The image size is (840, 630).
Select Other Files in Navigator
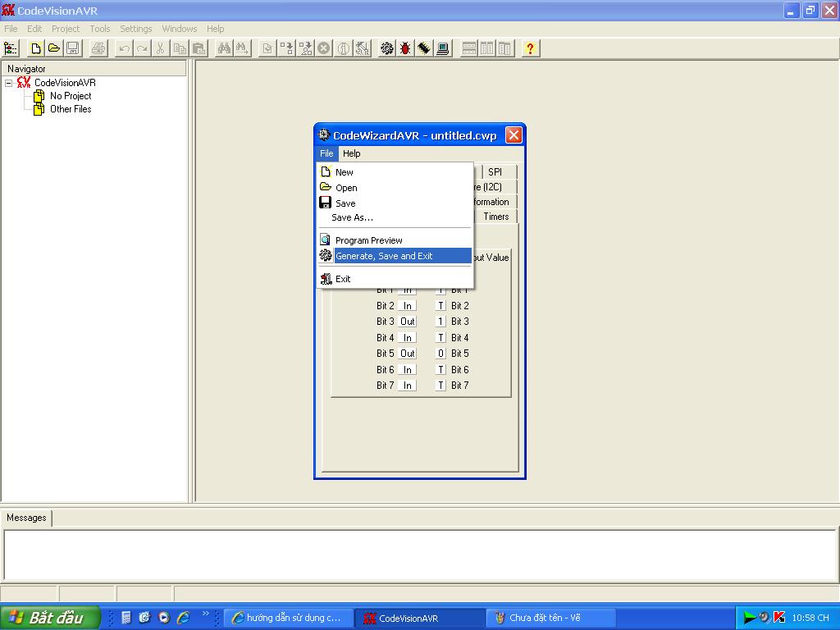click(71, 109)
